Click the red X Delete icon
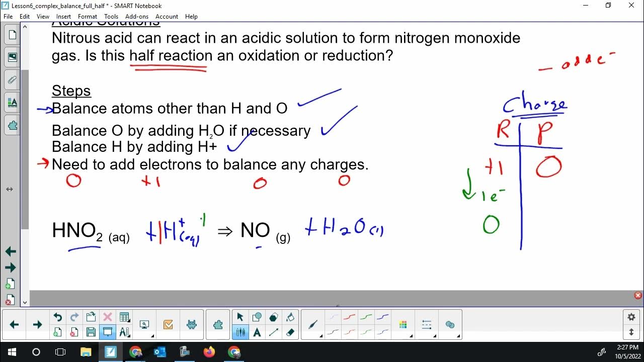644x362 pixels. pyautogui.click(x=107, y=317)
